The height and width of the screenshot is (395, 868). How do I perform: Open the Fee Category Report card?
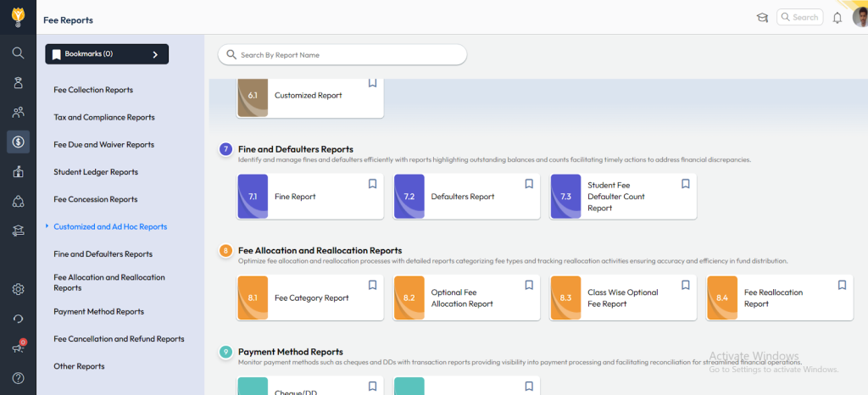pos(311,298)
